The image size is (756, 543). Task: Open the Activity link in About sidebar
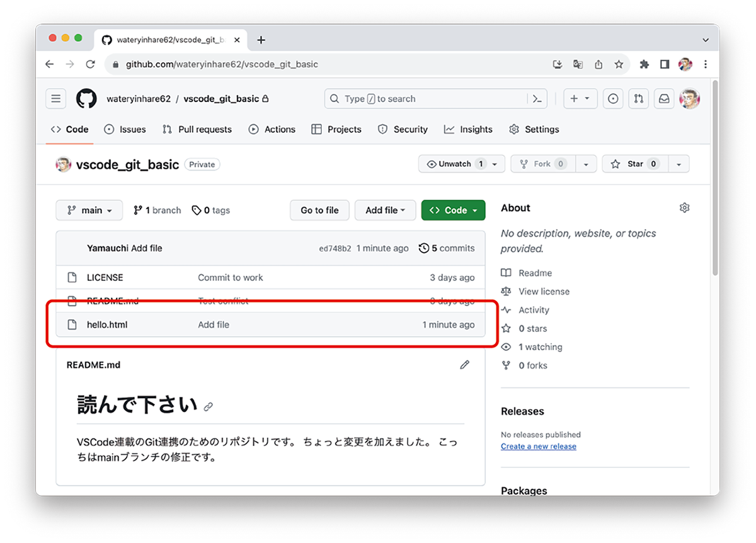[x=525, y=310]
